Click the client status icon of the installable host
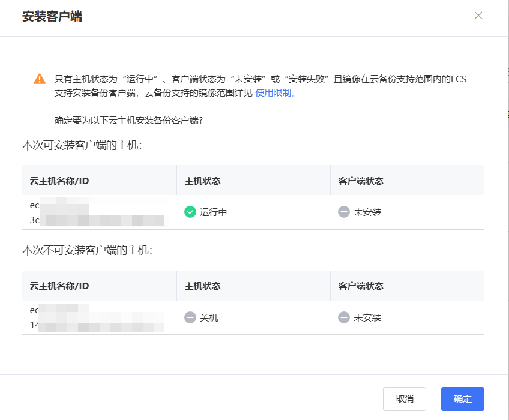 343,211
